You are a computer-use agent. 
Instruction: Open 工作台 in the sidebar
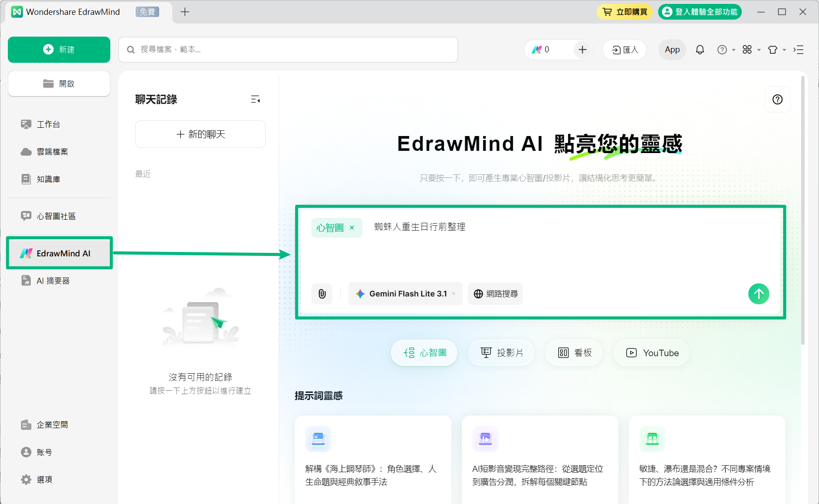[59, 124]
